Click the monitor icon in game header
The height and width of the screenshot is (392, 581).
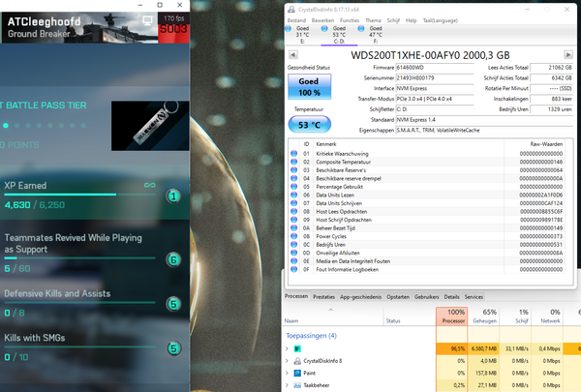(147, 20)
